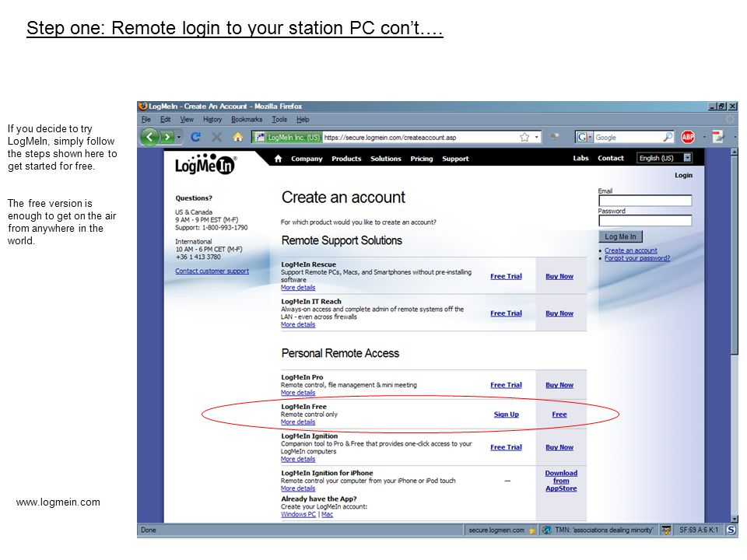Reload the page with the refresh icon
This screenshot has width=747, height=560.
(195, 137)
